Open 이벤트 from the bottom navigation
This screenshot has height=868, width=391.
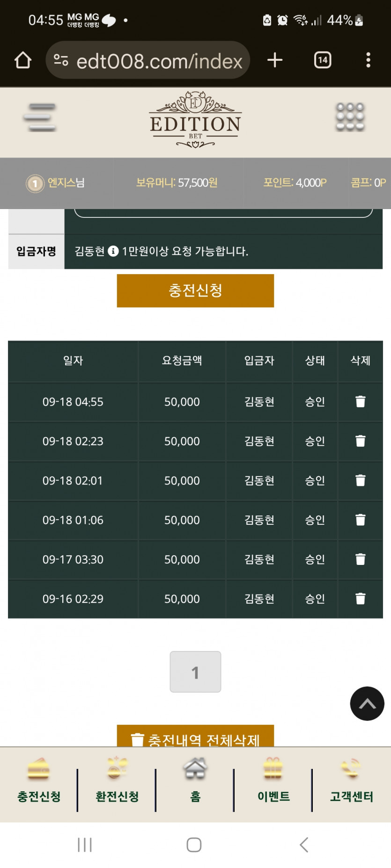point(273,781)
